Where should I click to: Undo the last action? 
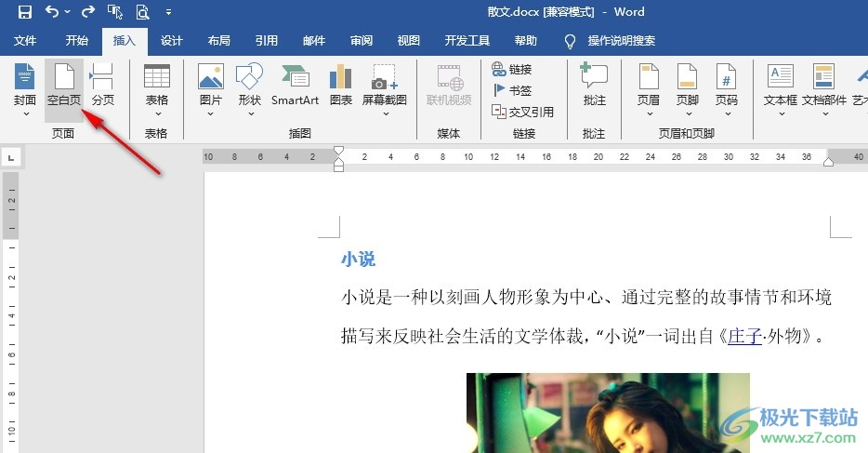tap(52, 12)
